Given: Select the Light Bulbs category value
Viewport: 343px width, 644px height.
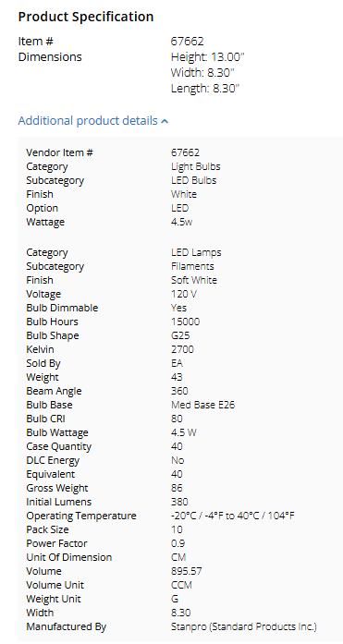Looking at the screenshot, I should (195, 166).
